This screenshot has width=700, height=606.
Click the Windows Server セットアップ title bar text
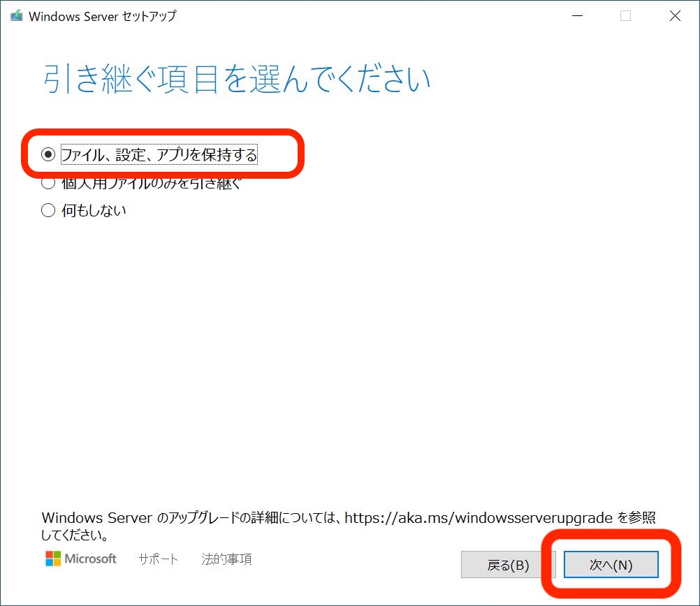click(103, 16)
